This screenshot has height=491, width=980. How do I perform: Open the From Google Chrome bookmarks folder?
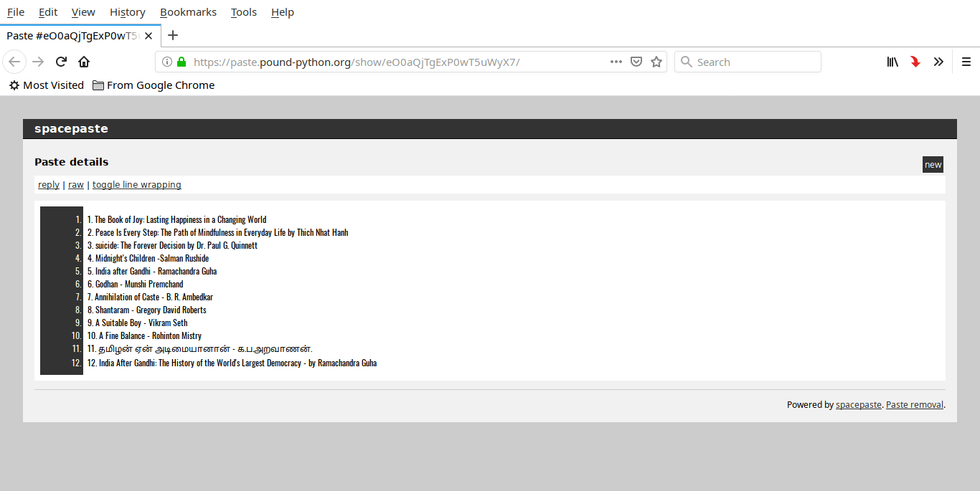point(154,85)
